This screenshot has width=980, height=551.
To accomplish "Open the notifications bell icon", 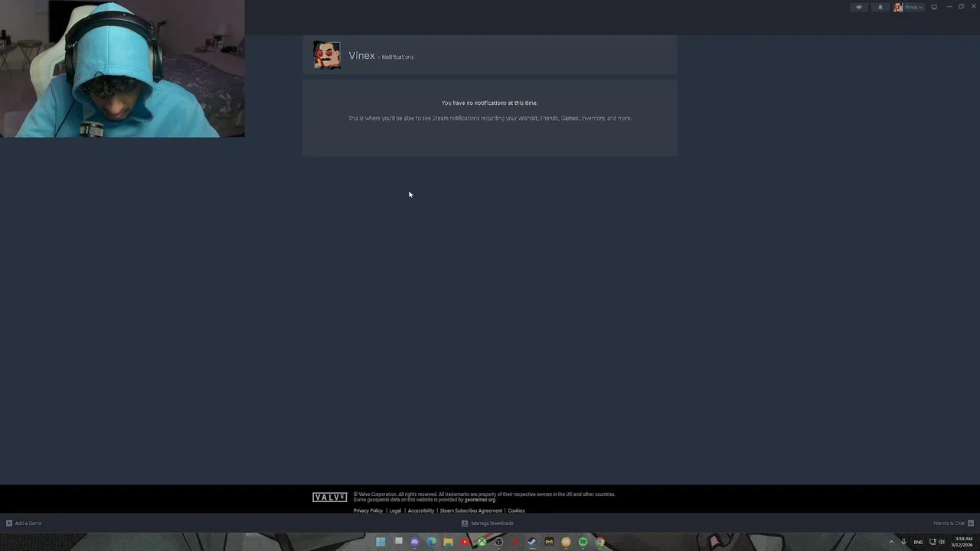I will coord(880,7).
